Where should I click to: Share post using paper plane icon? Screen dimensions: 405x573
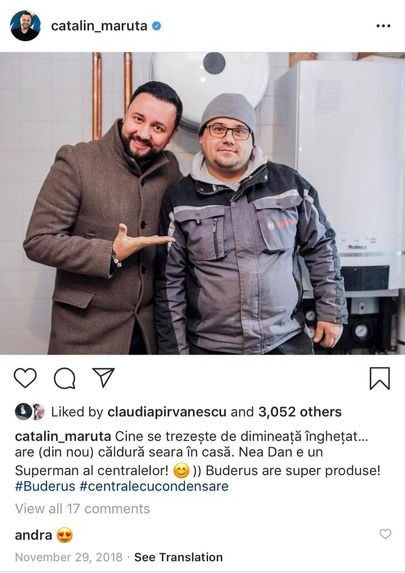pos(104,377)
